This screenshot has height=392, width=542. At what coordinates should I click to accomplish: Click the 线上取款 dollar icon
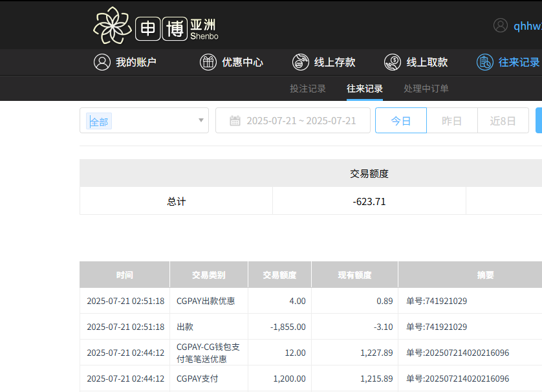[392, 62]
